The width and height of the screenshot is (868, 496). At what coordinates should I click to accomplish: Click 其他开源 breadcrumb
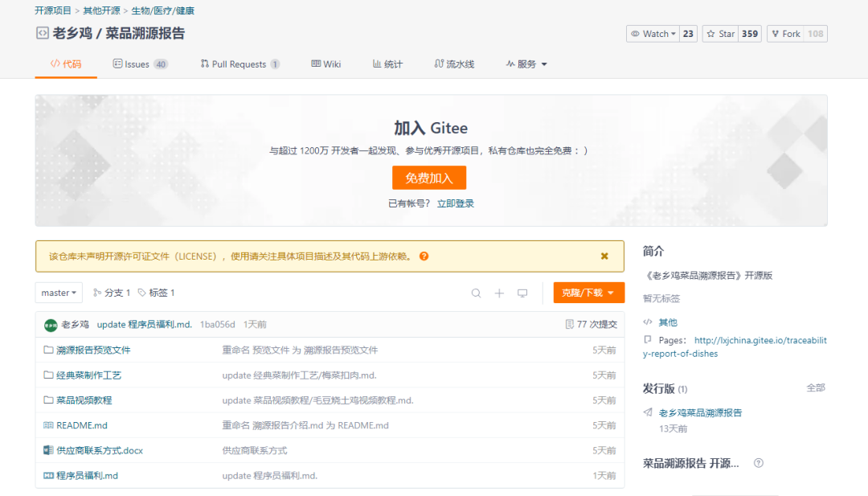tap(102, 10)
